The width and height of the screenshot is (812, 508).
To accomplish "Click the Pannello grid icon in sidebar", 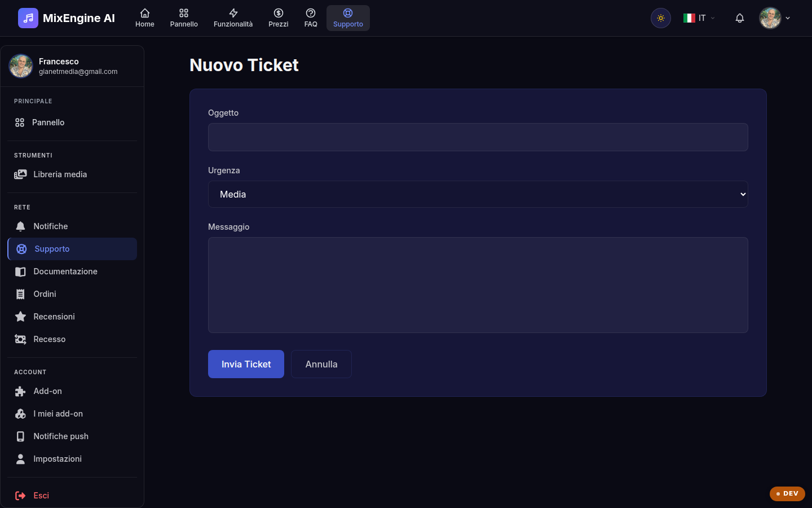I will tap(20, 122).
